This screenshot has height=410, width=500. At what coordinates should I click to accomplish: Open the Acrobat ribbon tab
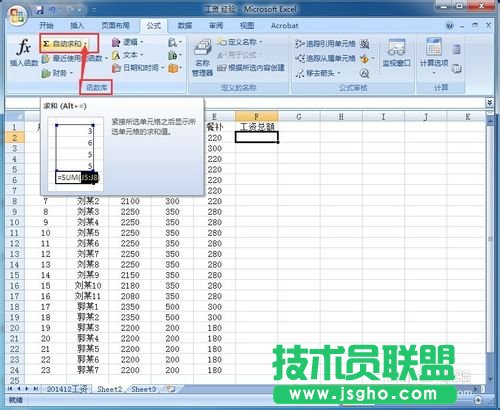point(284,25)
